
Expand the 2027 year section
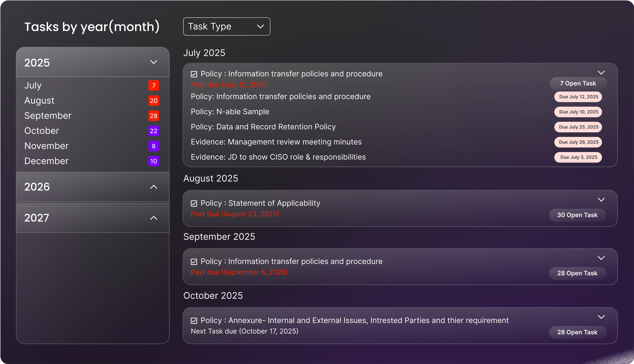(x=153, y=218)
